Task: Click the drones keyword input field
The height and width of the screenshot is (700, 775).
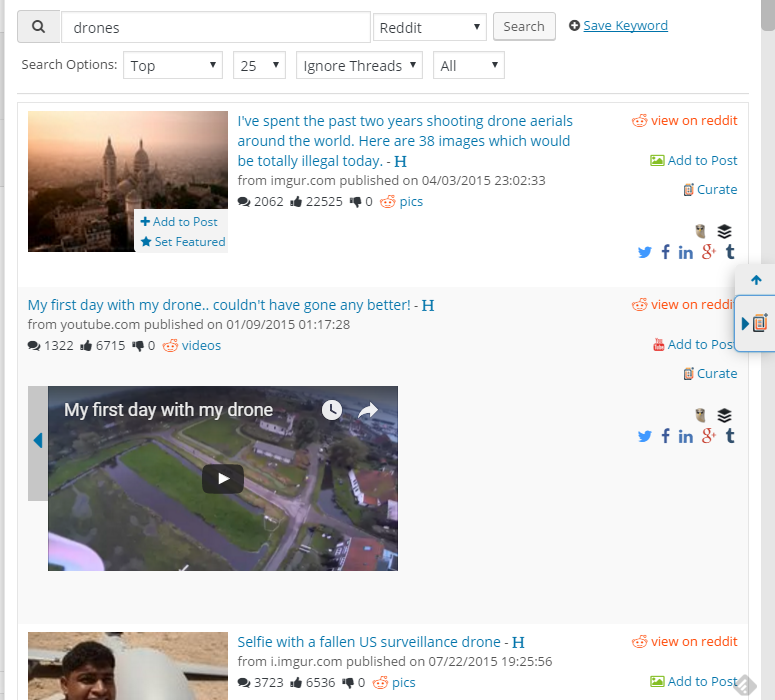Action: tap(215, 27)
